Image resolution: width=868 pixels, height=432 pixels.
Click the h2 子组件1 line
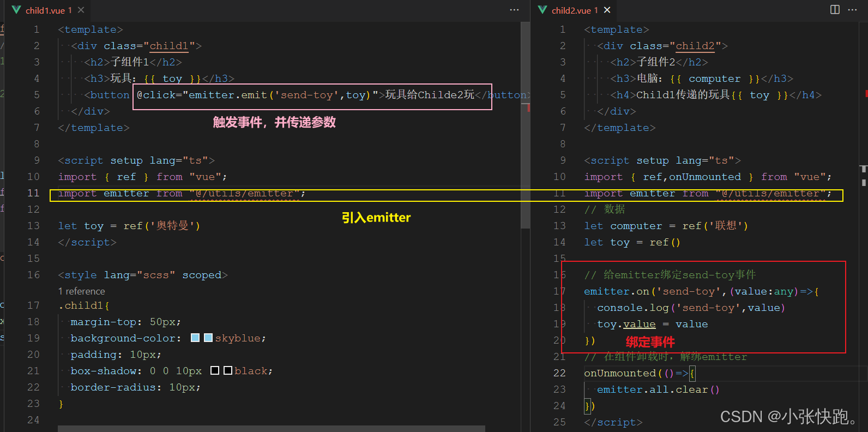(x=133, y=62)
